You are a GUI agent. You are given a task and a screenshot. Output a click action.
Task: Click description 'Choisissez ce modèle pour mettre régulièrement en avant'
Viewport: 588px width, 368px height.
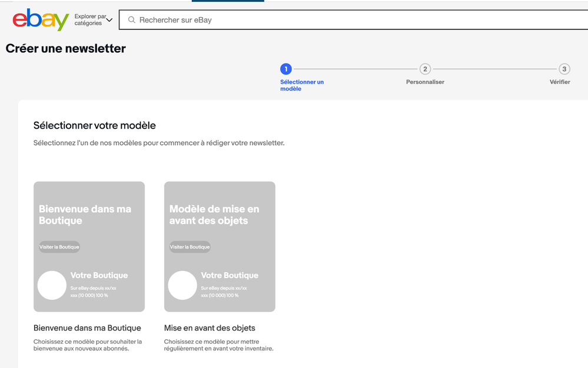218,345
